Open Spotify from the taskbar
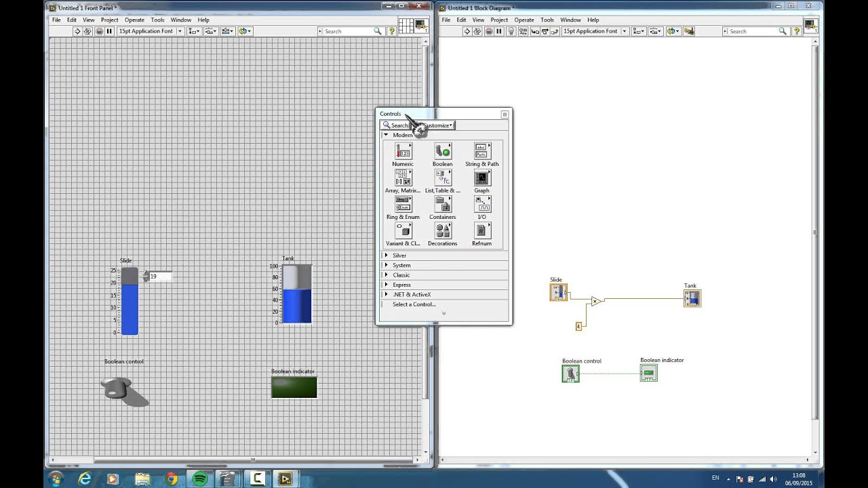Image resolution: width=868 pixels, height=488 pixels. (x=199, y=479)
